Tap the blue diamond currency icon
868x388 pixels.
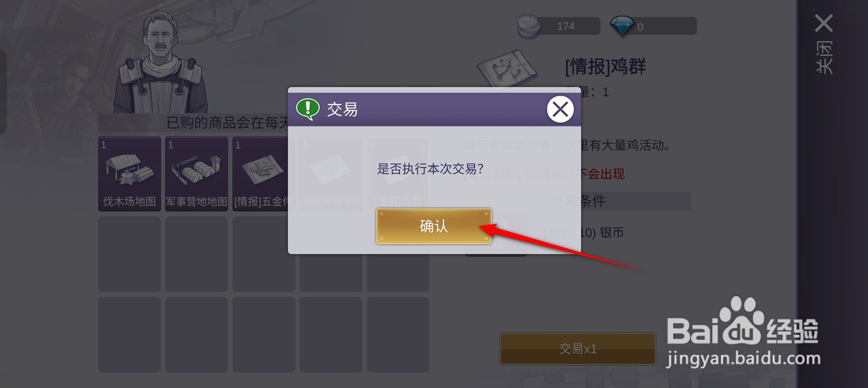tap(622, 26)
